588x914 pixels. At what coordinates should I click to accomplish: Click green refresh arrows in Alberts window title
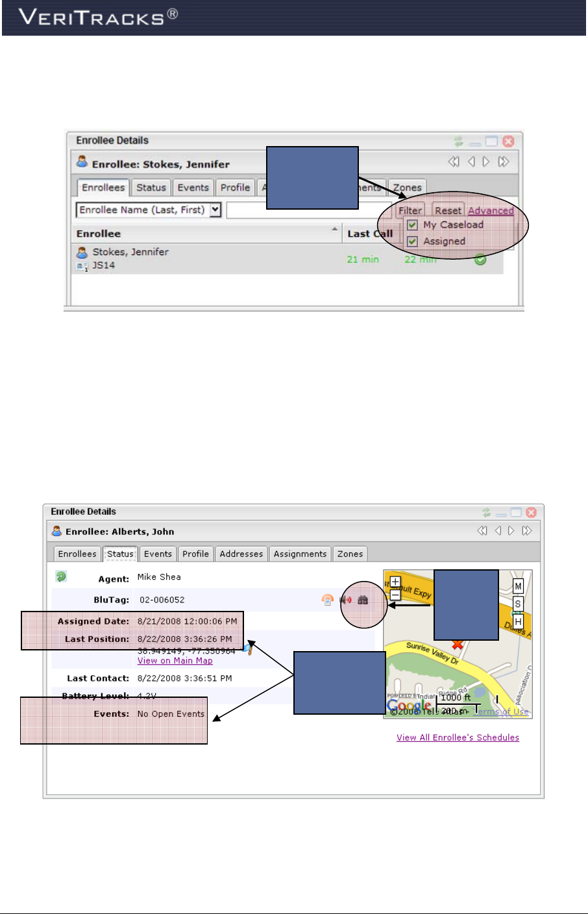pyautogui.click(x=487, y=512)
